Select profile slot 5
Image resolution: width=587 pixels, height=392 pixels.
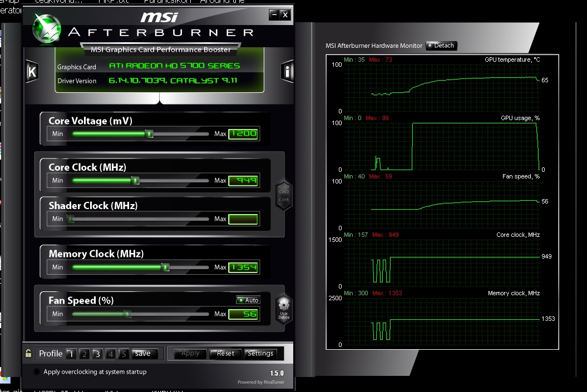[x=124, y=354]
